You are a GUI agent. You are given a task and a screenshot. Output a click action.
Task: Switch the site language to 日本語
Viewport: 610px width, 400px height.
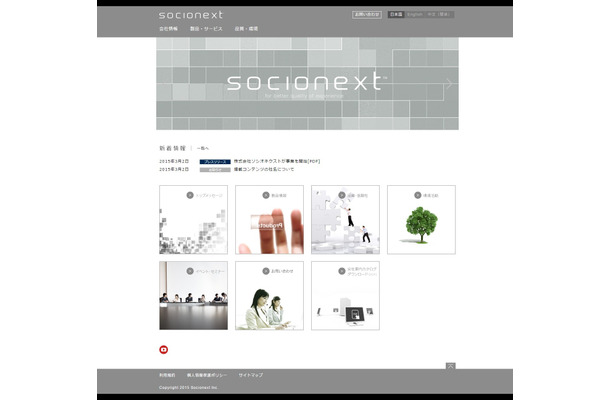pyautogui.click(x=396, y=14)
